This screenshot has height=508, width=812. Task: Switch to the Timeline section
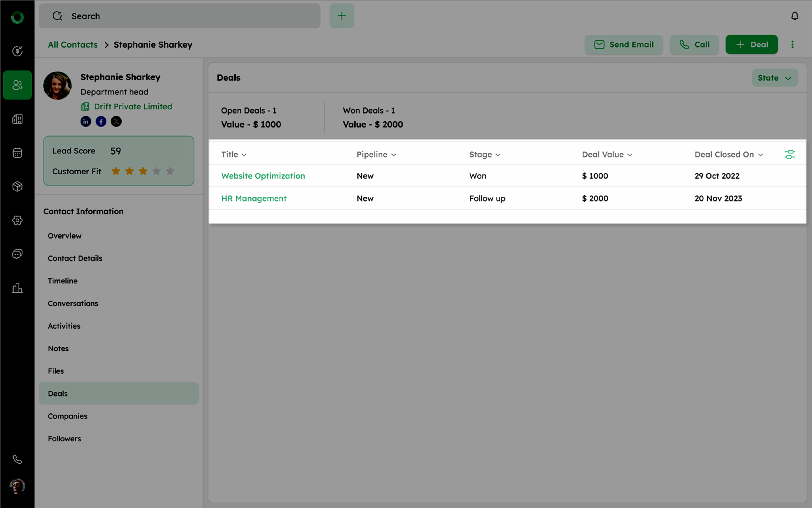pos(62,281)
